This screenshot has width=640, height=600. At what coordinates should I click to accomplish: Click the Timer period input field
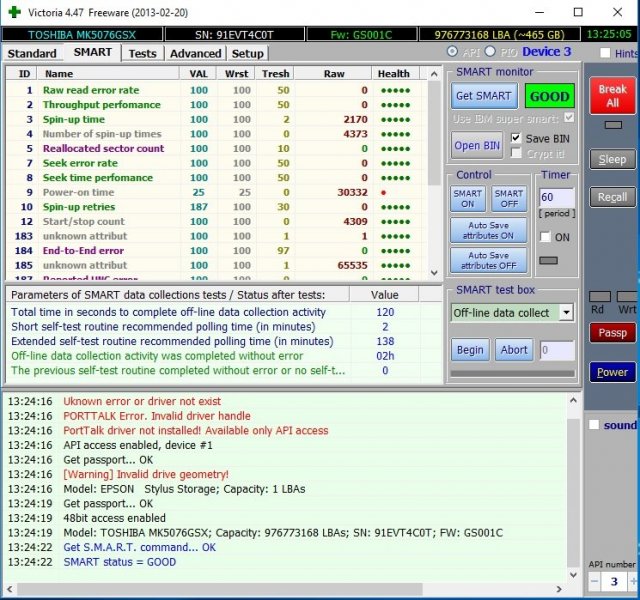click(x=556, y=198)
